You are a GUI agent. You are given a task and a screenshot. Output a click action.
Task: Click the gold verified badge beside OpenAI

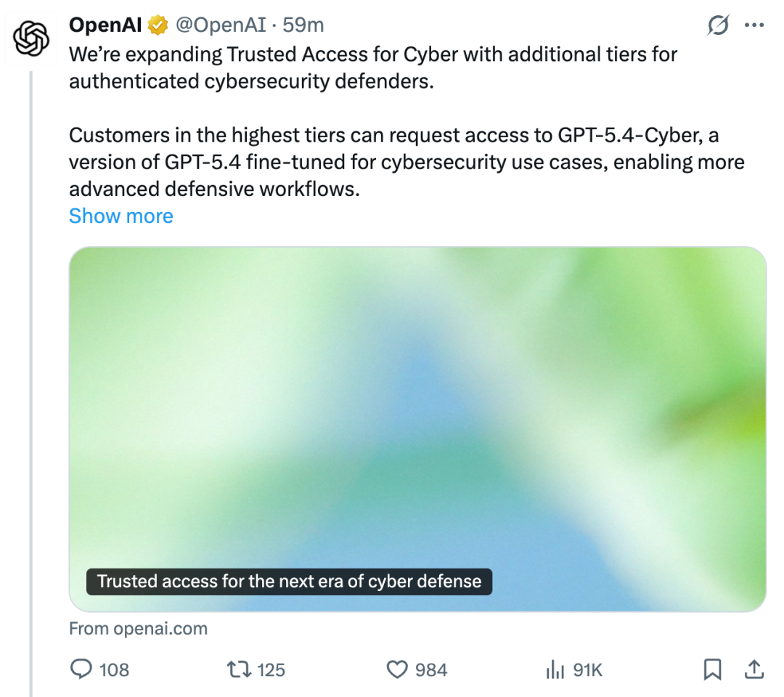click(158, 25)
